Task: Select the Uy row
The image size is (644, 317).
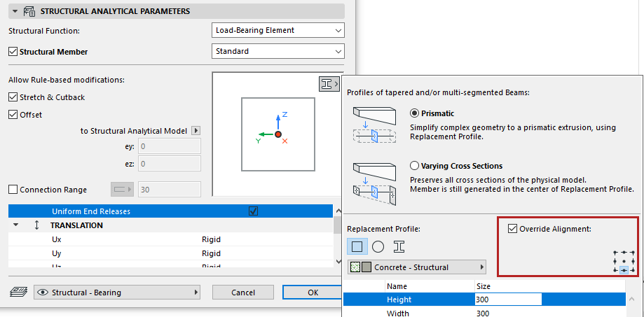Action: click(170, 253)
